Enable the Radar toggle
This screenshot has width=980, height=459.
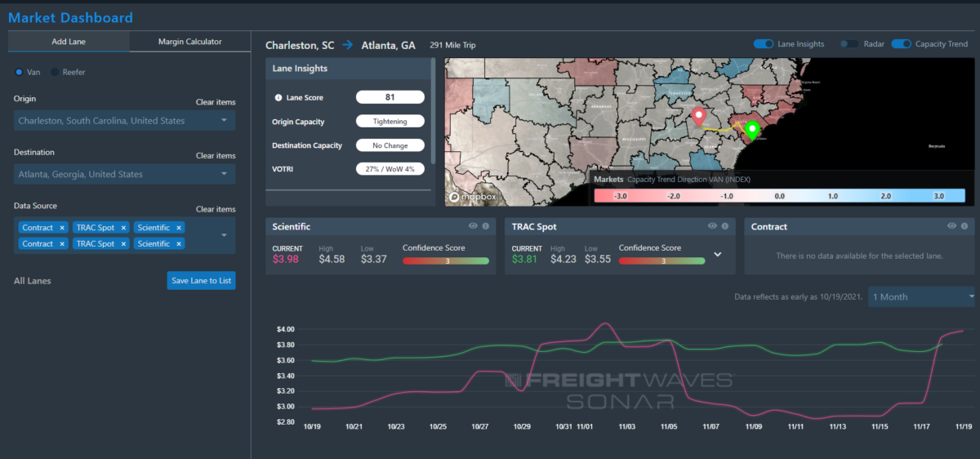click(849, 44)
